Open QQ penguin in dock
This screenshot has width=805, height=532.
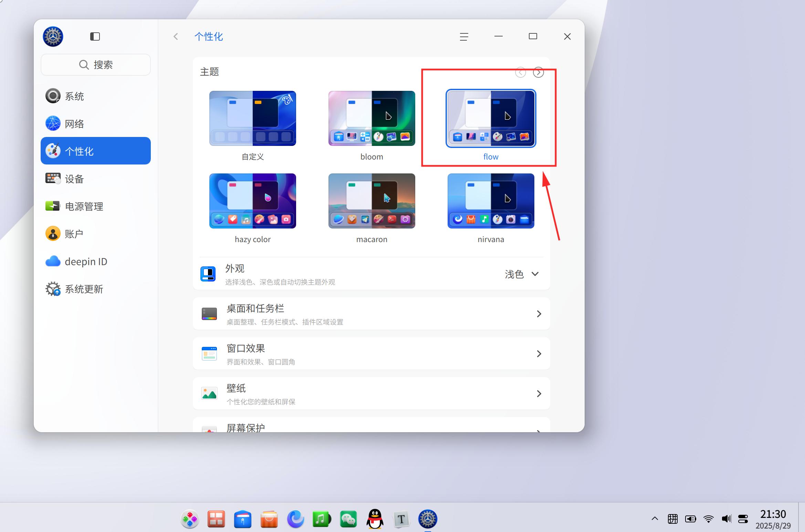375,519
